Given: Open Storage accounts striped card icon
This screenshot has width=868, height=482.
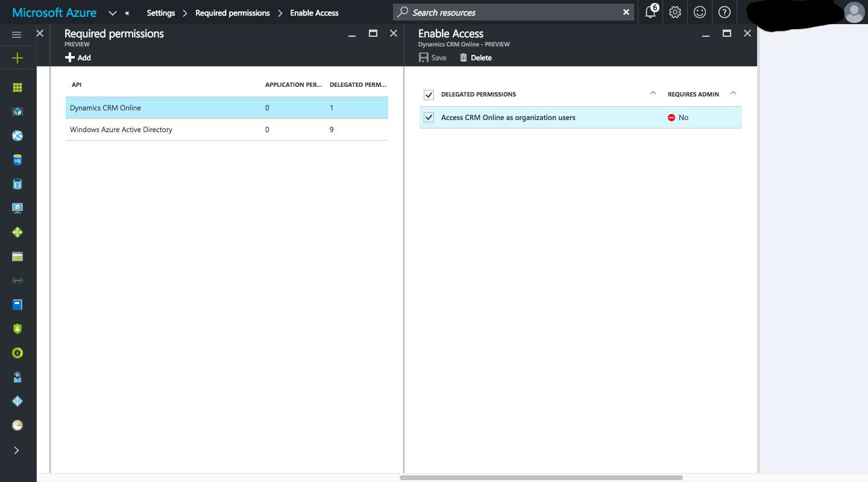Looking at the screenshot, I should coord(17,256).
